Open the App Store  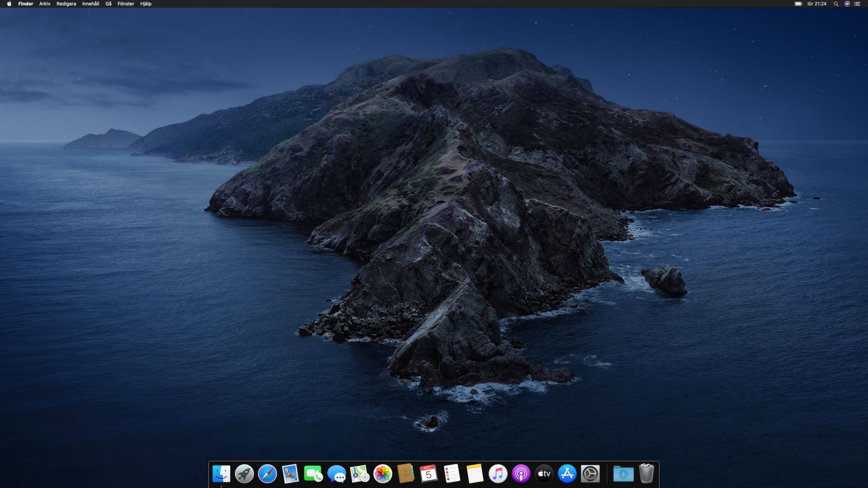(x=566, y=474)
